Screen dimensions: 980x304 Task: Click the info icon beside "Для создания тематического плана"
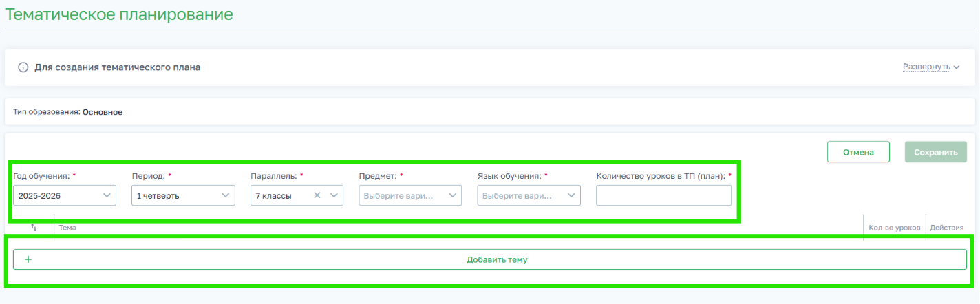click(23, 67)
